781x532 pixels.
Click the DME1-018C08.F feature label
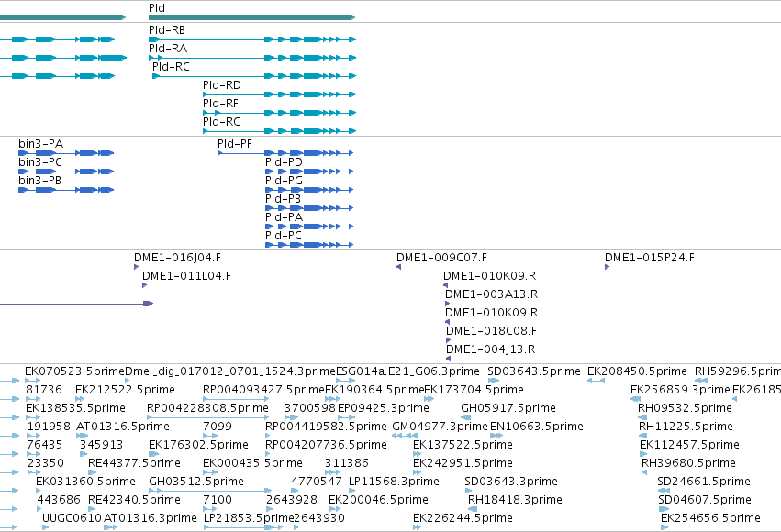491,331
